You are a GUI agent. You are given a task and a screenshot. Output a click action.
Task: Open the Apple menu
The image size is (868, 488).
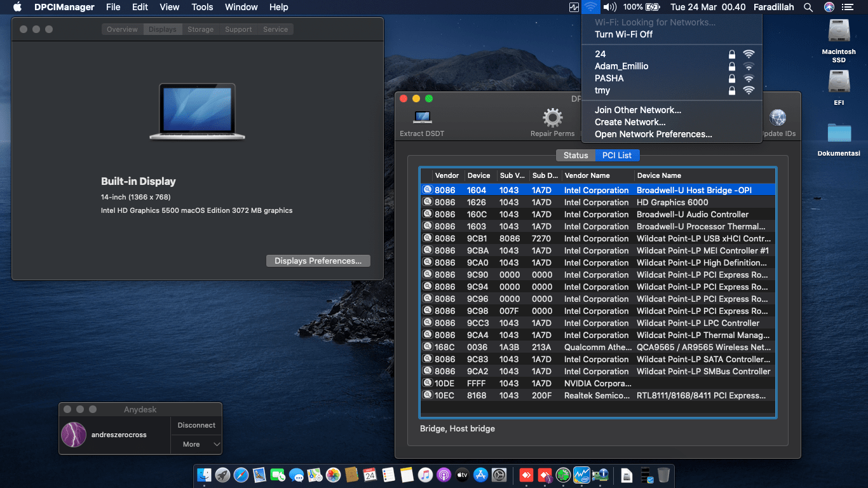[17, 7]
